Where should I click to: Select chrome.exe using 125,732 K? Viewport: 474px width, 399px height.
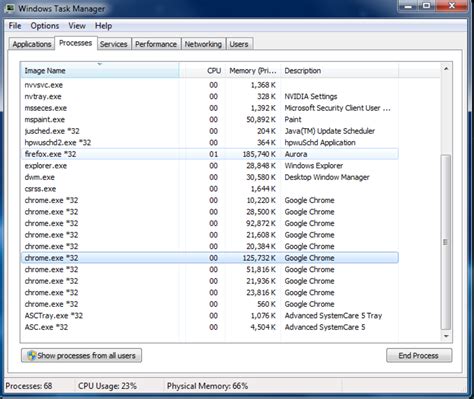coord(210,258)
